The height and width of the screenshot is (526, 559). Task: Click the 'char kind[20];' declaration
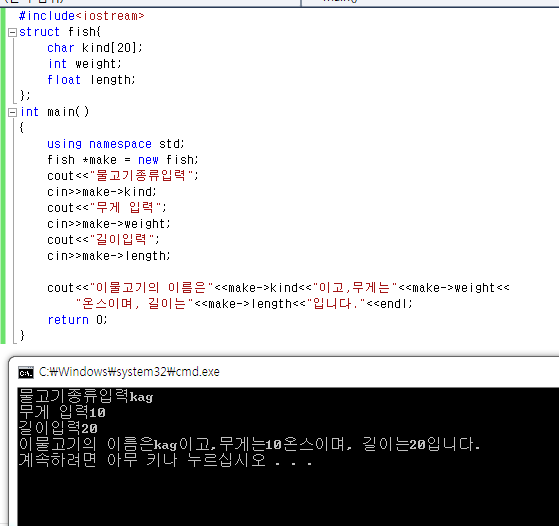pyautogui.click(x=95, y=48)
